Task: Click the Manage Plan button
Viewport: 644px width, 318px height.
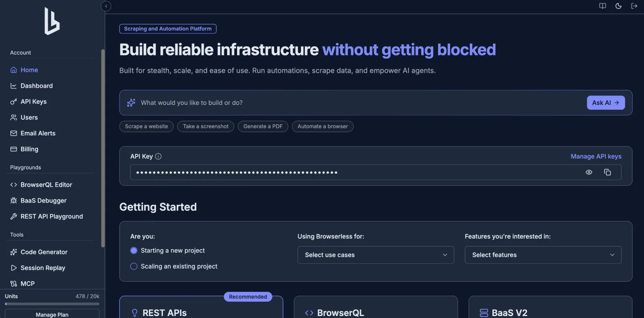Action: (x=52, y=314)
